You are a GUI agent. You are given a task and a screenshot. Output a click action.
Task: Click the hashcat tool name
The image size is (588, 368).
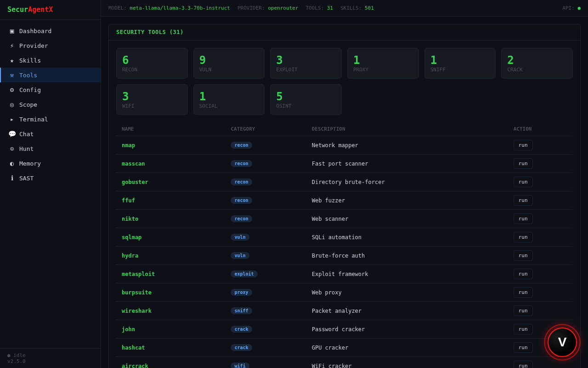click(x=133, y=348)
